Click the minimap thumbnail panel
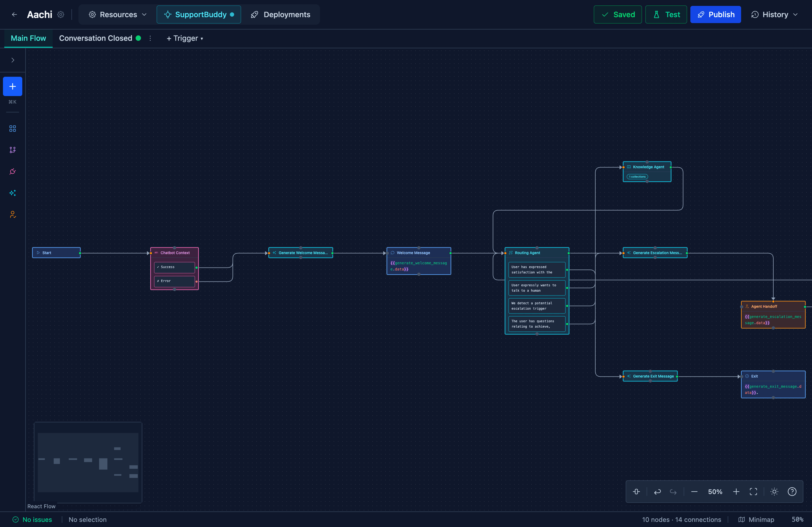Image resolution: width=812 pixels, height=527 pixels. pos(88,462)
